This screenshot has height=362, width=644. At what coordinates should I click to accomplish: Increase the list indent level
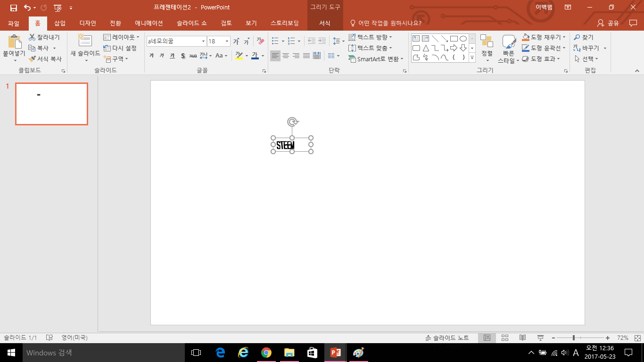(322, 41)
